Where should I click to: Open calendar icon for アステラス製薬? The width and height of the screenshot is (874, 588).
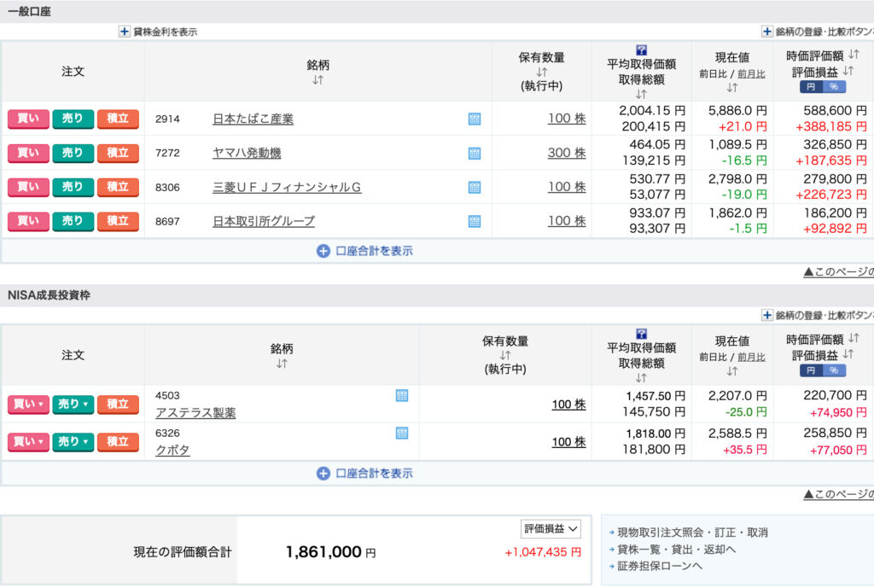click(x=402, y=396)
